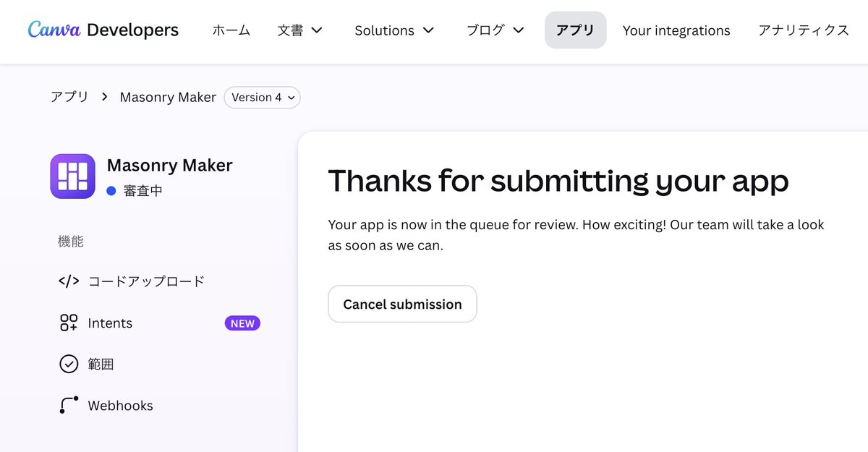This screenshot has height=452, width=868.
Task: Open the 範囲 section
Action: [x=101, y=364]
